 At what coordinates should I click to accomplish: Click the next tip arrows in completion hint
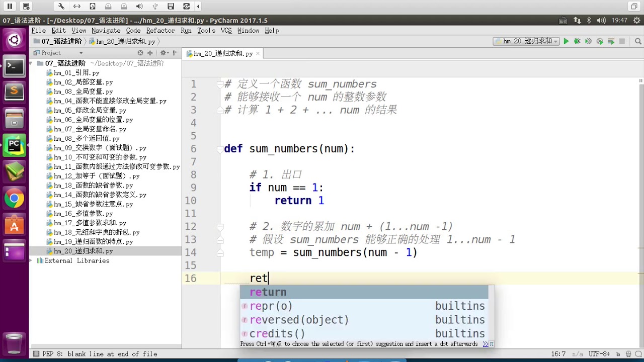click(x=486, y=344)
